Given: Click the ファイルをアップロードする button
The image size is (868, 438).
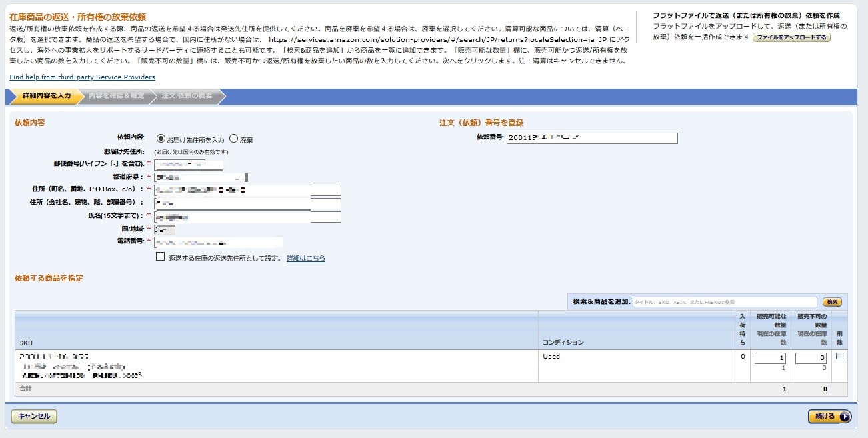Looking at the screenshot, I should tap(791, 37).
